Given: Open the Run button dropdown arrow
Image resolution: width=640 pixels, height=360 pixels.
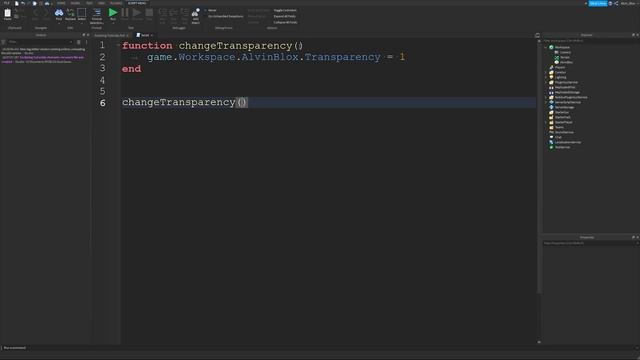Looking at the screenshot, I should point(113,23).
